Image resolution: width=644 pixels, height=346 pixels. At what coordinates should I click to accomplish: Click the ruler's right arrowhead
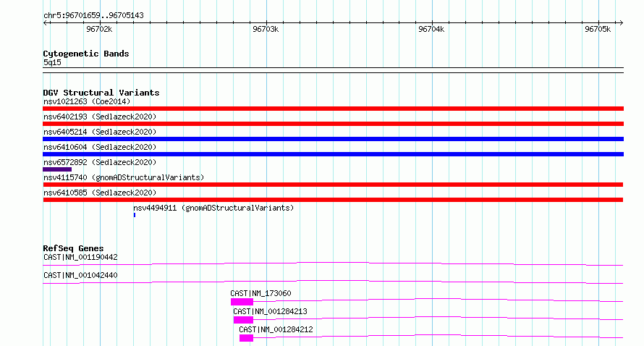[x=621, y=22]
